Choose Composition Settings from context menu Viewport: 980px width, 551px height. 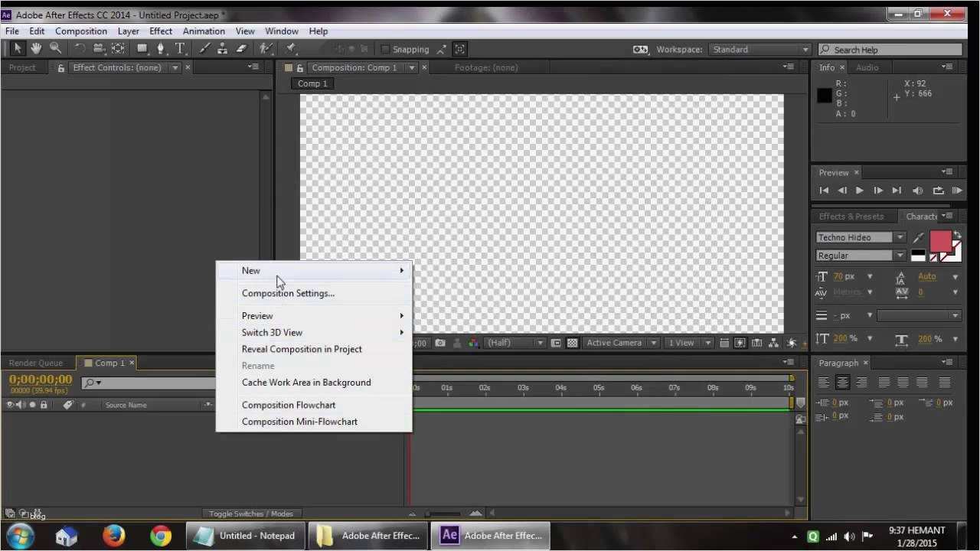point(288,293)
